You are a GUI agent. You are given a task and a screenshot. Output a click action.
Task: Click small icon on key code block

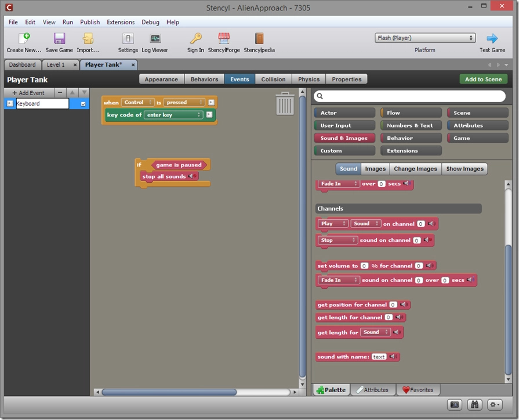209,115
